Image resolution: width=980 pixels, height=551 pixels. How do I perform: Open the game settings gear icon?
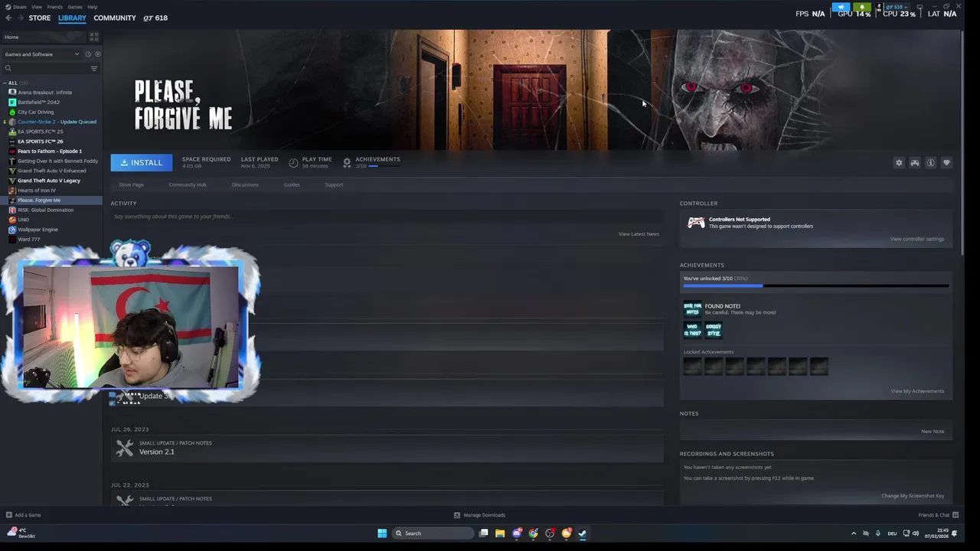click(x=899, y=162)
